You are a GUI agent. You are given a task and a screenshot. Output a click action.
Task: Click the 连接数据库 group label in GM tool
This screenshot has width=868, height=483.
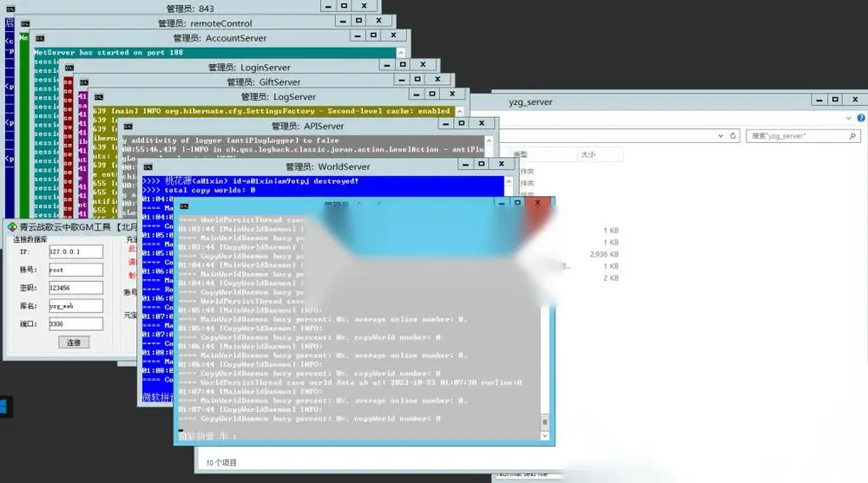pyautogui.click(x=30, y=239)
